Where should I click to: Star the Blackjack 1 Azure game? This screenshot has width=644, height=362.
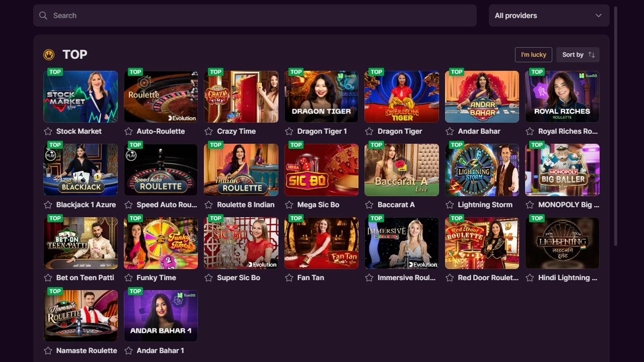48,205
